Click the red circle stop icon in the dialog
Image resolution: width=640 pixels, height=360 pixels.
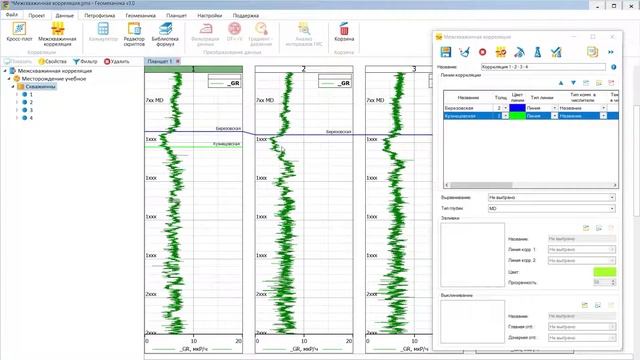pyautogui.click(x=482, y=52)
